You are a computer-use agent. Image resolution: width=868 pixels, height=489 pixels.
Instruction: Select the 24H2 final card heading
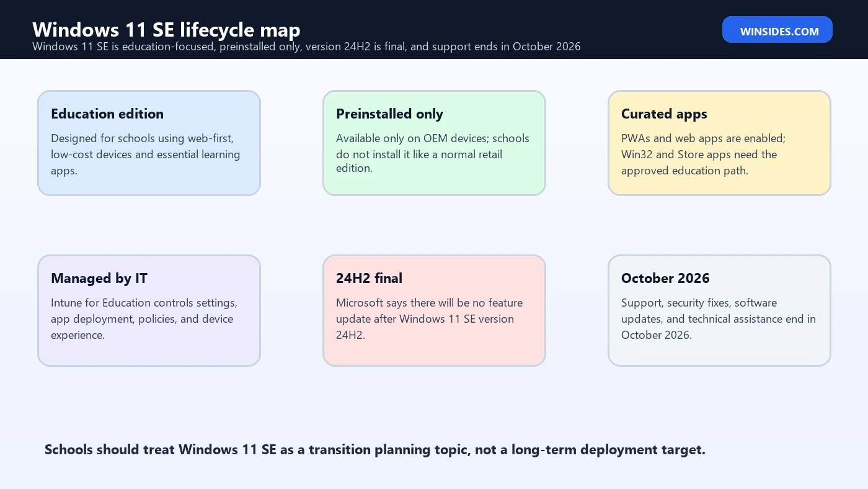369,278
